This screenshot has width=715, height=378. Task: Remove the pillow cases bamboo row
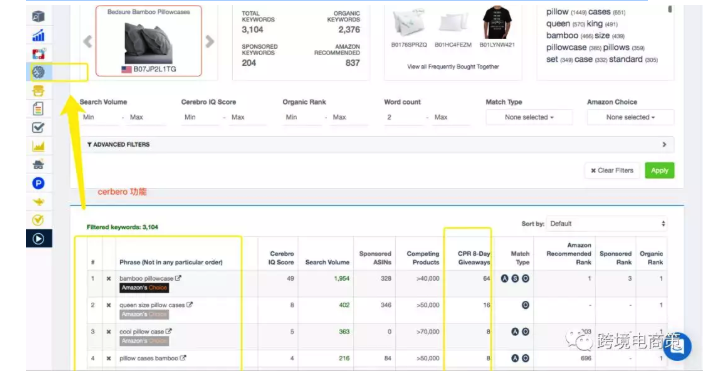point(109,358)
